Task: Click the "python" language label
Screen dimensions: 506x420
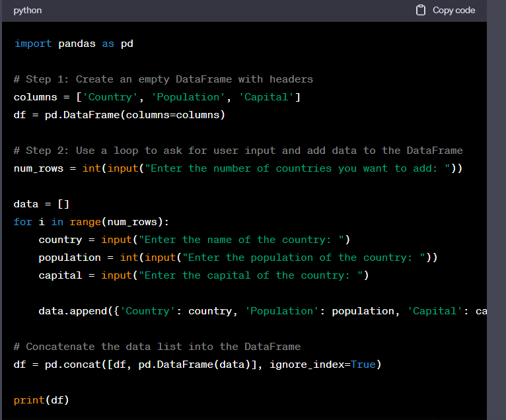Action: (x=28, y=11)
